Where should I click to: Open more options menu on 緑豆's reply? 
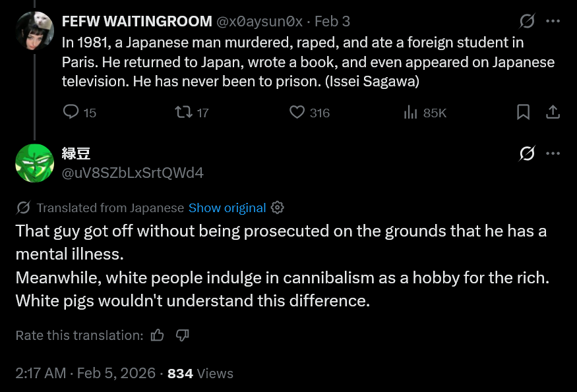[x=553, y=154]
